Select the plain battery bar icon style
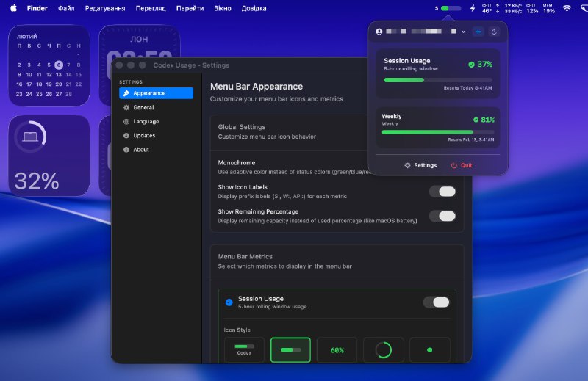Image resolution: width=588 pixels, height=381 pixels. click(x=290, y=350)
